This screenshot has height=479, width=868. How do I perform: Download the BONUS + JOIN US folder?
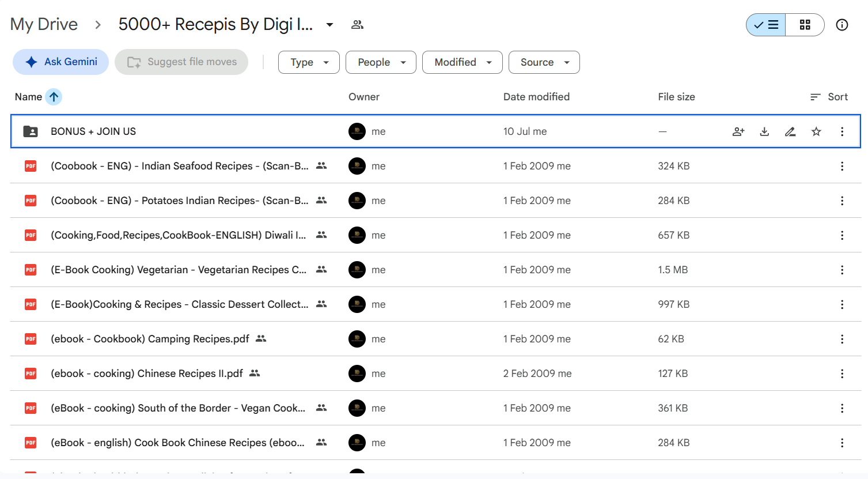[x=764, y=131]
